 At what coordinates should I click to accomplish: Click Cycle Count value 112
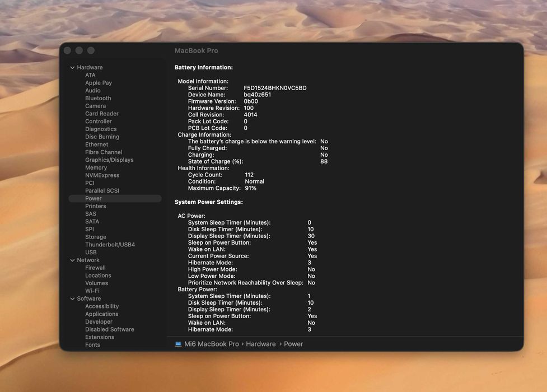(249, 175)
